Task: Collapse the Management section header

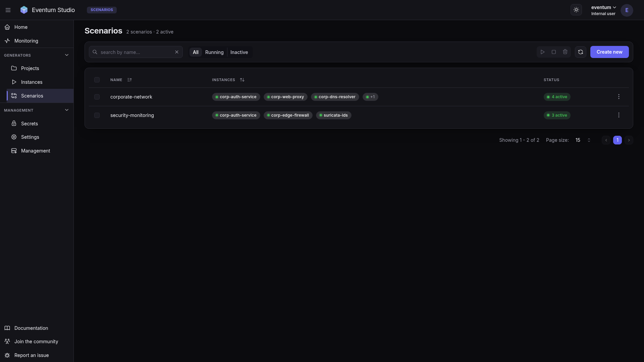Action: coord(37,110)
